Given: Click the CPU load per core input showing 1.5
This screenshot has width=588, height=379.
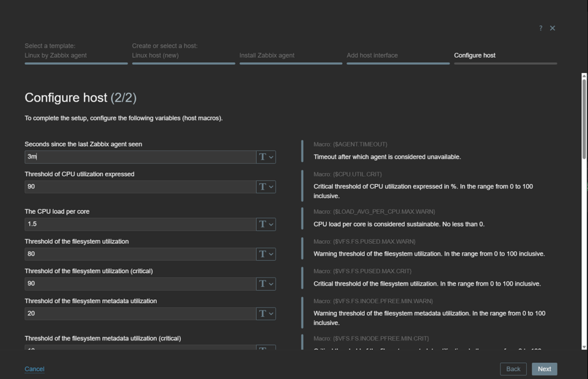Looking at the screenshot, I should pyautogui.click(x=138, y=224).
